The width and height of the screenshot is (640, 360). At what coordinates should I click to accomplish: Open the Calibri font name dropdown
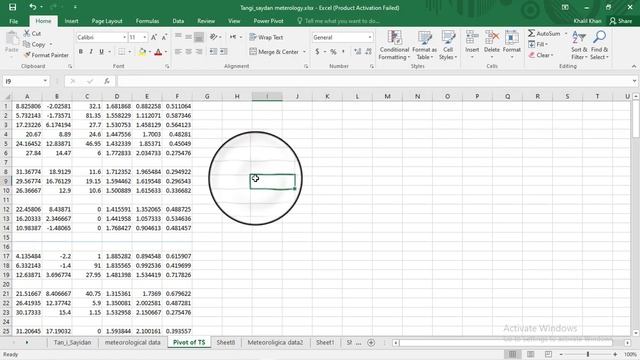click(x=124, y=38)
